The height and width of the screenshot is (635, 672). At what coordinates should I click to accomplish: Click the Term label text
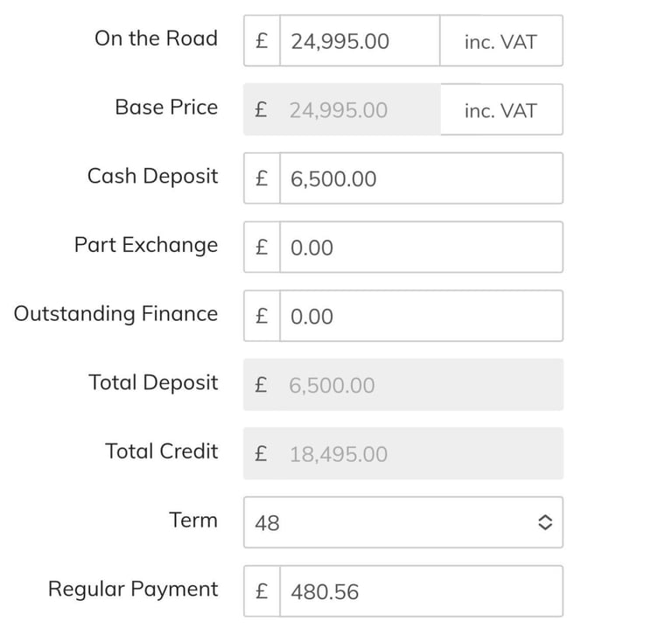tap(192, 520)
